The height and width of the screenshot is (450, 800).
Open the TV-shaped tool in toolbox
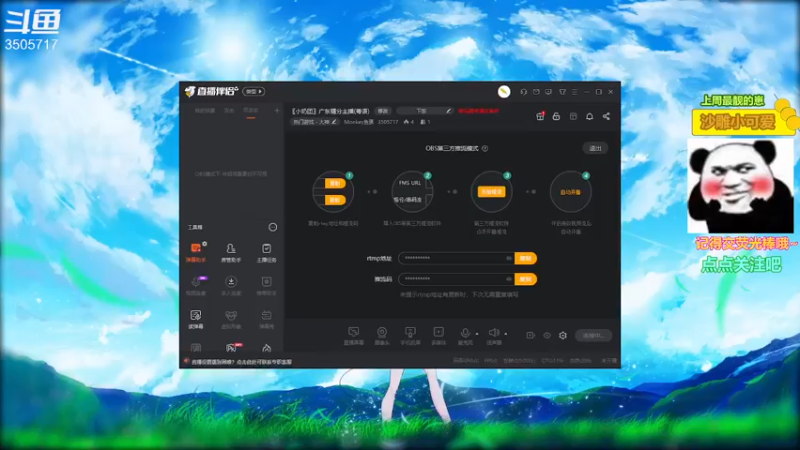pos(266,319)
